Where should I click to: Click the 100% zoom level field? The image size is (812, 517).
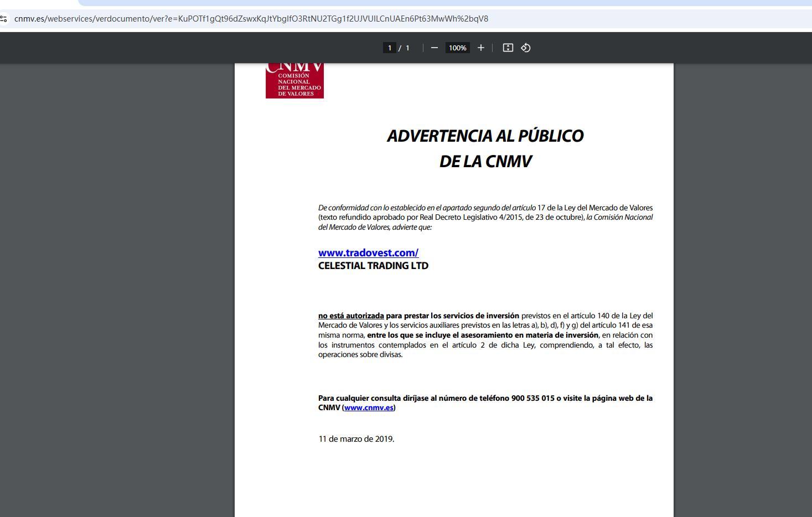(457, 48)
